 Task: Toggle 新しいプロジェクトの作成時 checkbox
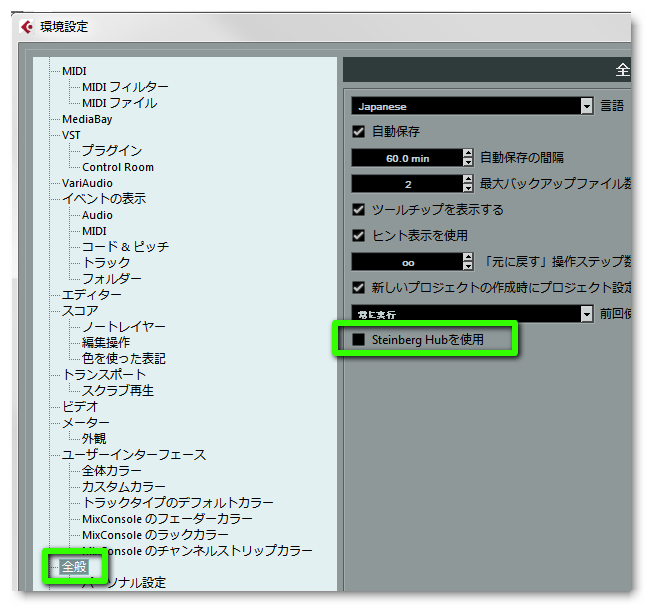pyautogui.click(x=359, y=287)
